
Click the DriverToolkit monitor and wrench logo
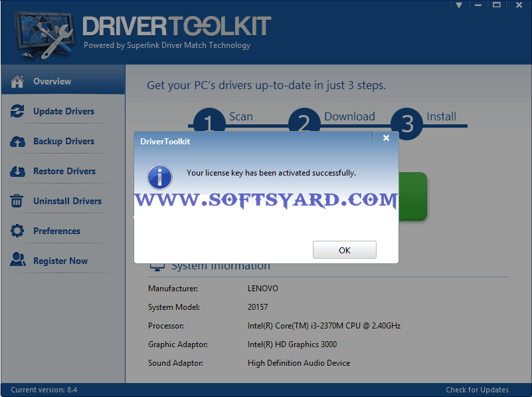pyautogui.click(x=44, y=35)
